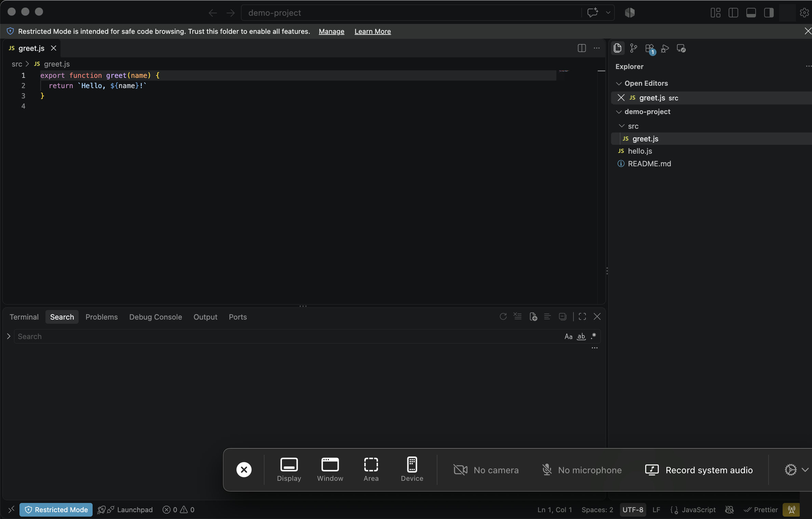The width and height of the screenshot is (812, 519).
Task: Open the chat dropdown chevron in title bar
Action: tap(608, 13)
